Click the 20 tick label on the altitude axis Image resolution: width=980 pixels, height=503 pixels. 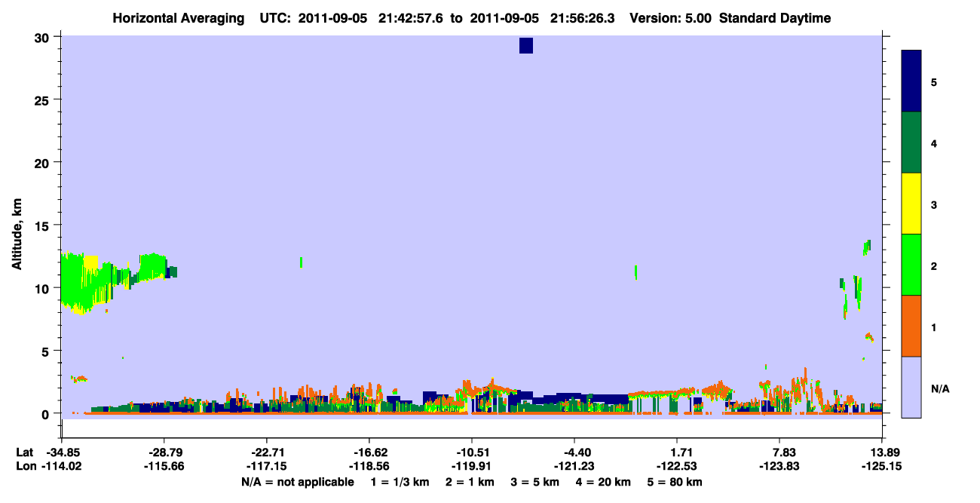[x=44, y=163]
